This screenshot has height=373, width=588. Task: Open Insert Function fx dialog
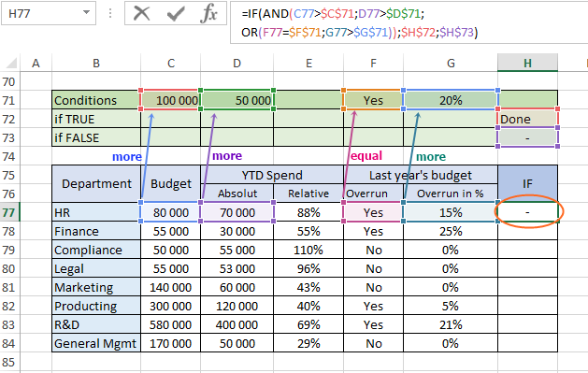click(x=208, y=13)
